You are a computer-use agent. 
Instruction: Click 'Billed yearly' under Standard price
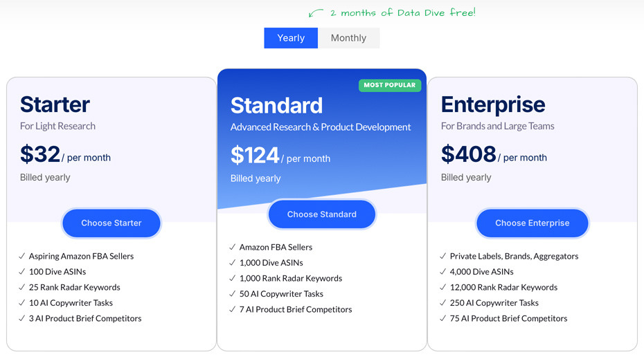click(x=256, y=178)
